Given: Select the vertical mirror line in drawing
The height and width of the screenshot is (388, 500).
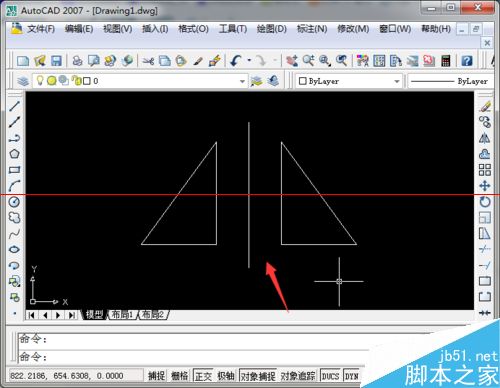Looking at the screenshot, I should [249, 195].
